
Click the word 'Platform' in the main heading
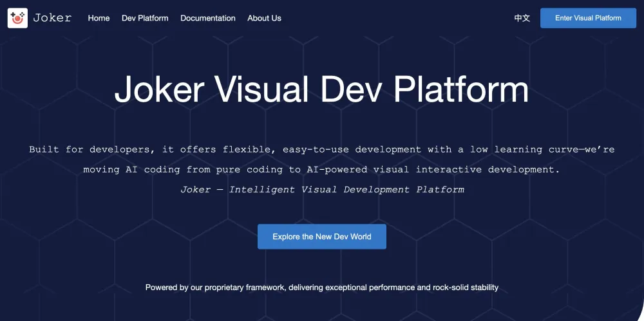[x=461, y=90]
